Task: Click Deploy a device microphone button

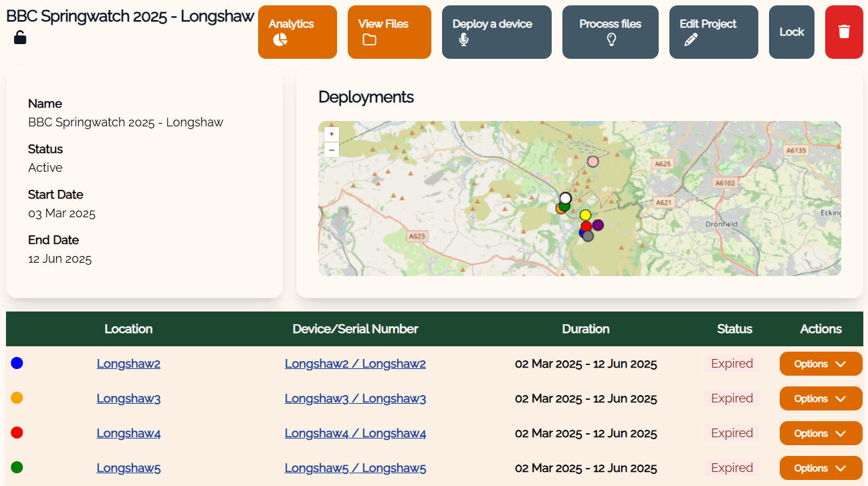Action: 497,32
